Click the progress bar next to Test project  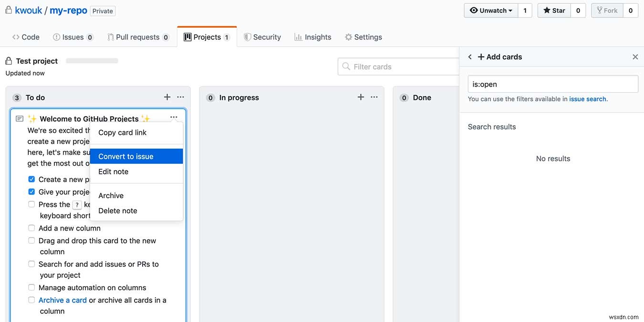92,60
